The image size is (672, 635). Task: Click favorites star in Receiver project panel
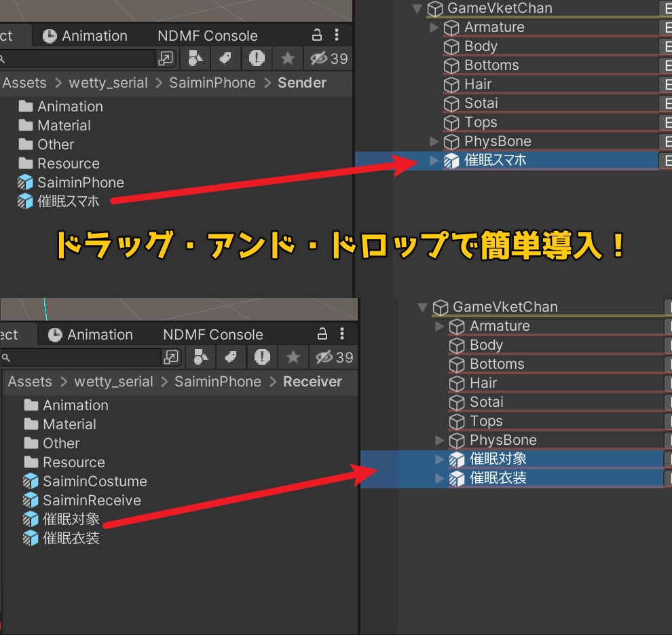click(293, 357)
